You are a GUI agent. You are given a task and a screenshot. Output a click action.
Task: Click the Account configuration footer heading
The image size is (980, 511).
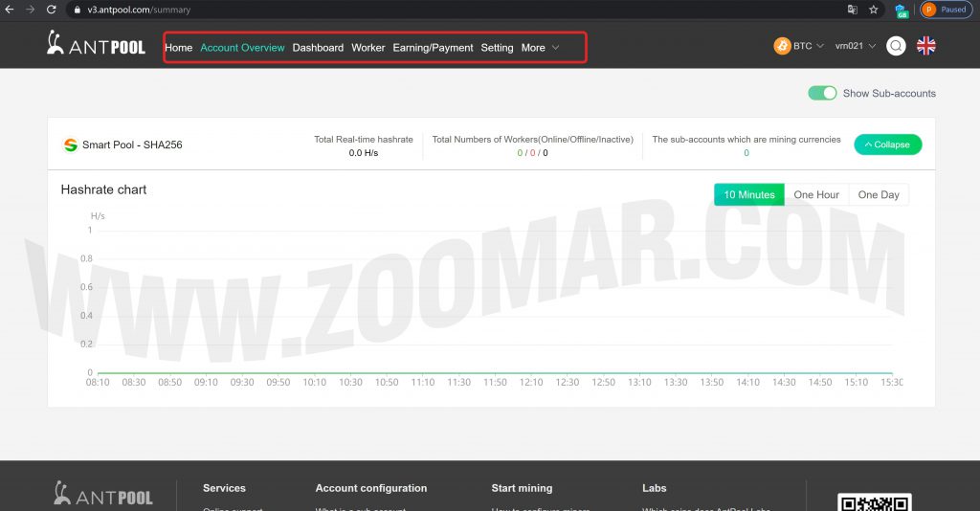pos(370,488)
